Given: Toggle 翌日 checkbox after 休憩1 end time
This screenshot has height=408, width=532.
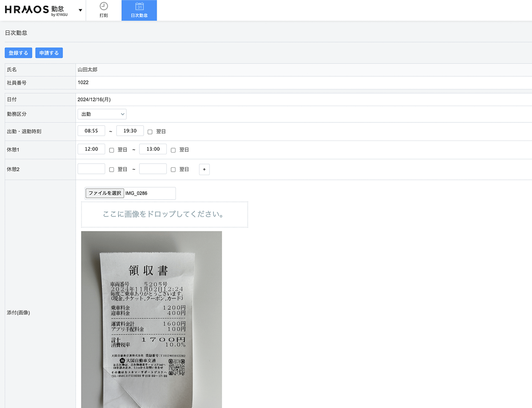Looking at the screenshot, I should (x=173, y=150).
